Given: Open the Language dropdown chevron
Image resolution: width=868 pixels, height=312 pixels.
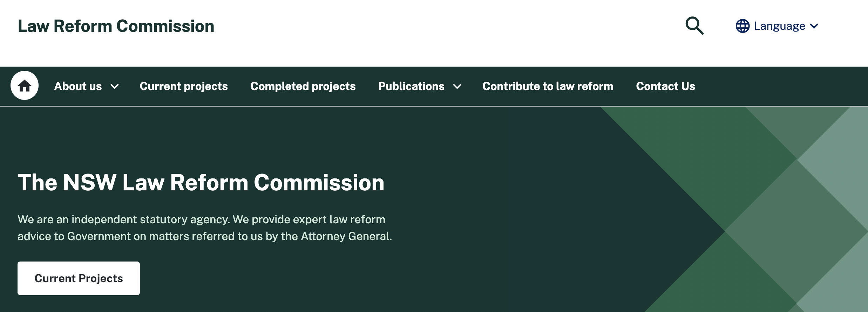Looking at the screenshot, I should pyautogui.click(x=814, y=26).
